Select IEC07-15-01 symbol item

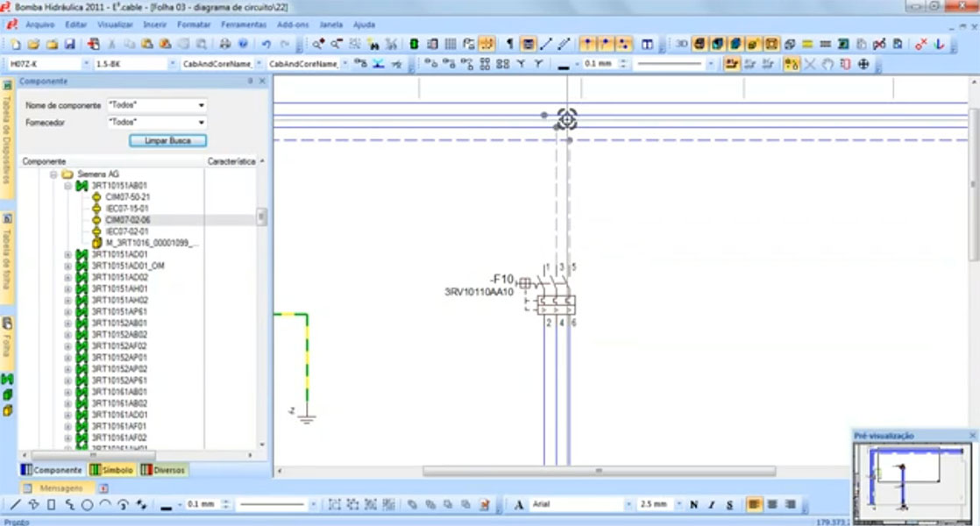click(127, 209)
